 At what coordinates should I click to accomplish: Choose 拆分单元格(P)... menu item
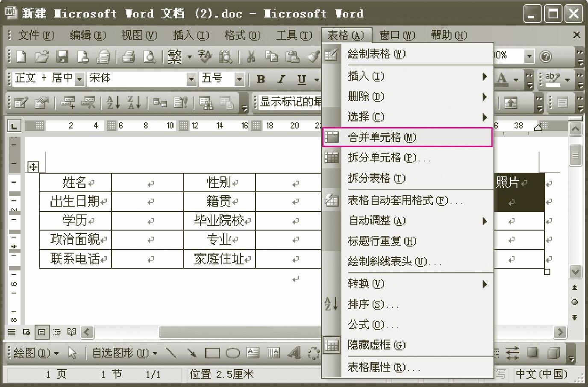pos(408,158)
